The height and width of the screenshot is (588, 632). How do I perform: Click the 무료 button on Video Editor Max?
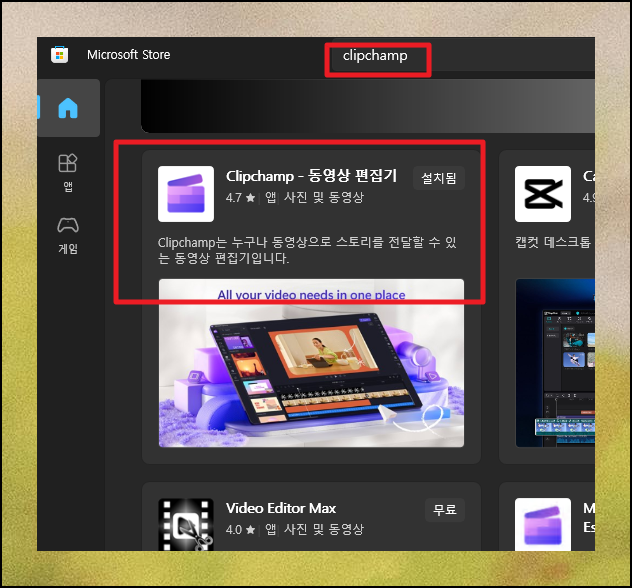pos(445,510)
